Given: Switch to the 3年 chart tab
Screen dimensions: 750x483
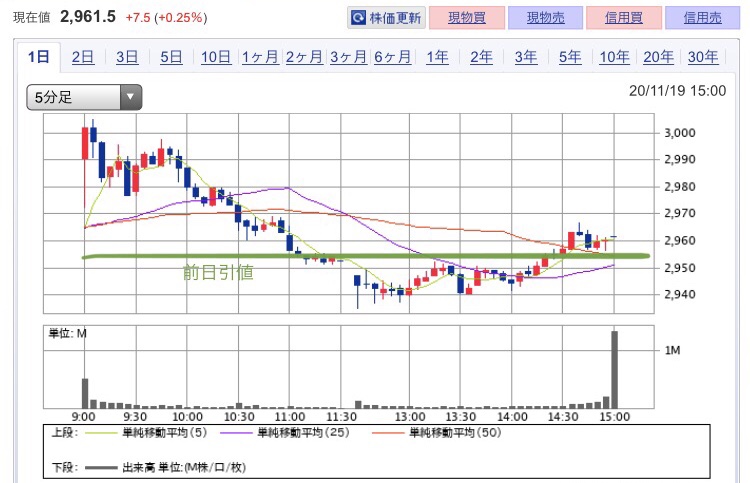Looking at the screenshot, I should coord(526,57).
